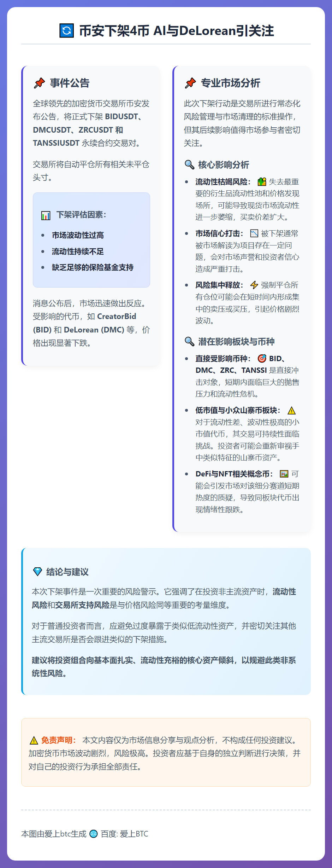Click the text CreatorBid in the announcement
Viewport: 332px width, 868px height.
117,317
